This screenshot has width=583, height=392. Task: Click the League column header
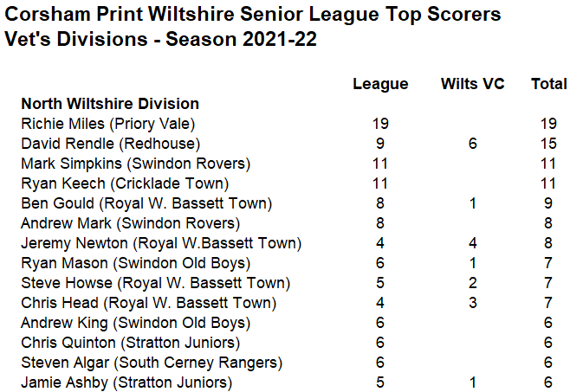[x=380, y=84]
